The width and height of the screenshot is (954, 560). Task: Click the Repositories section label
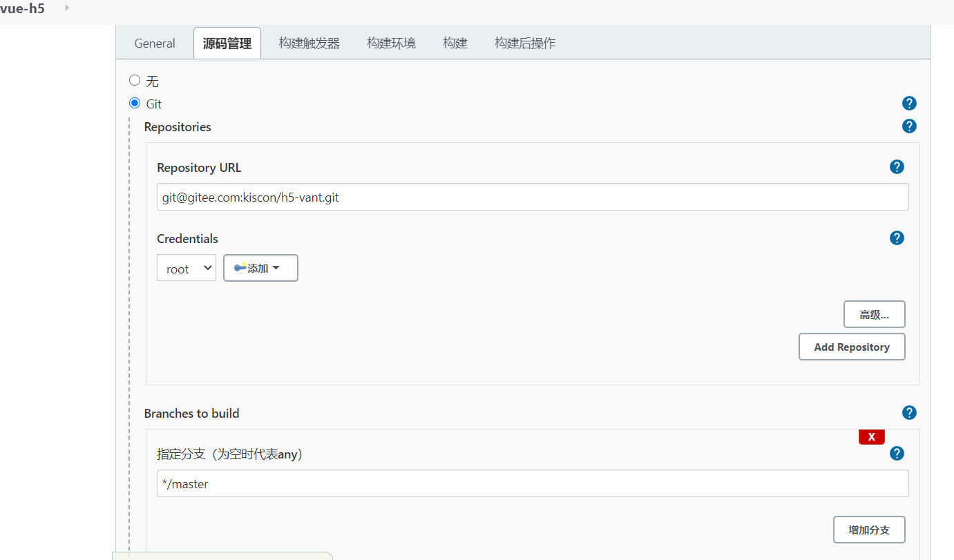pyautogui.click(x=178, y=127)
